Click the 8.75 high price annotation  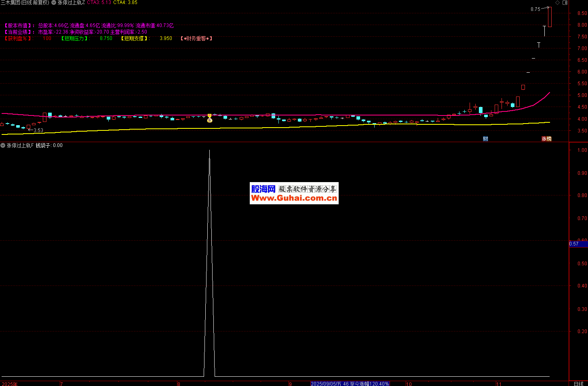pos(535,9)
